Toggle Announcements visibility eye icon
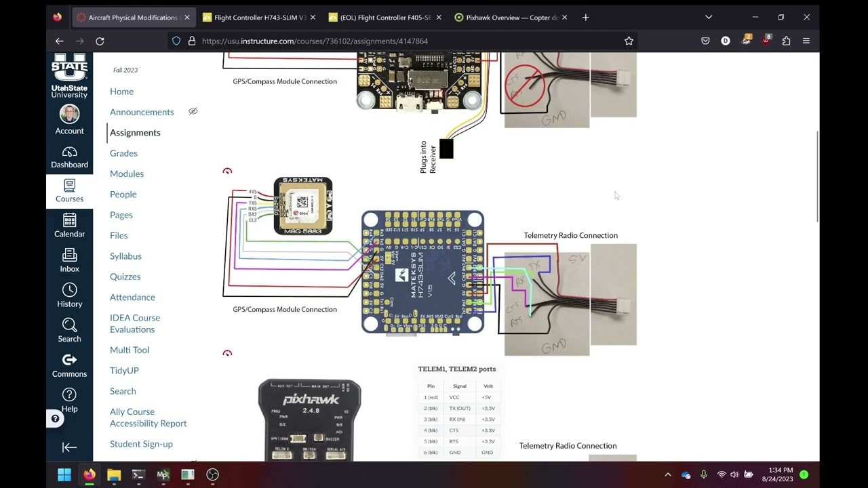 click(x=193, y=111)
